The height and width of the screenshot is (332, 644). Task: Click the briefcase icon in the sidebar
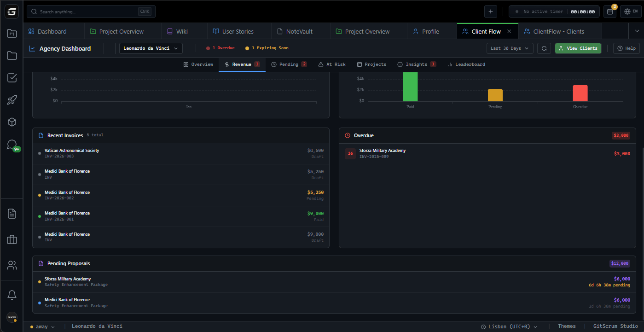coord(12,239)
